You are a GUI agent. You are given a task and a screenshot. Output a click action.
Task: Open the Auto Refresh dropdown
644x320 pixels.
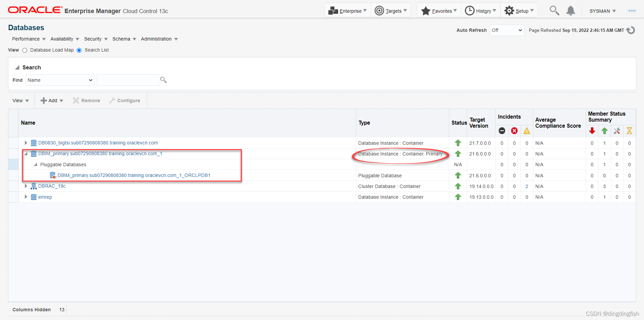pyautogui.click(x=506, y=30)
